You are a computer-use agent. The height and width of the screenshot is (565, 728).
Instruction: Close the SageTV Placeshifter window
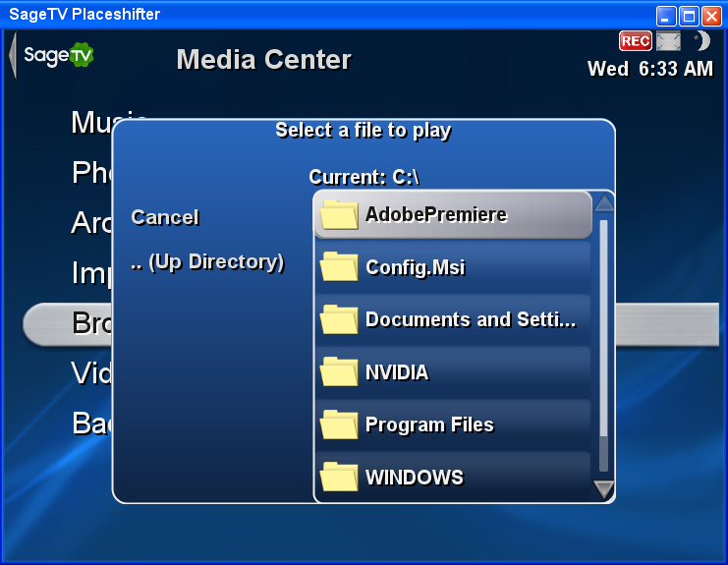click(711, 16)
